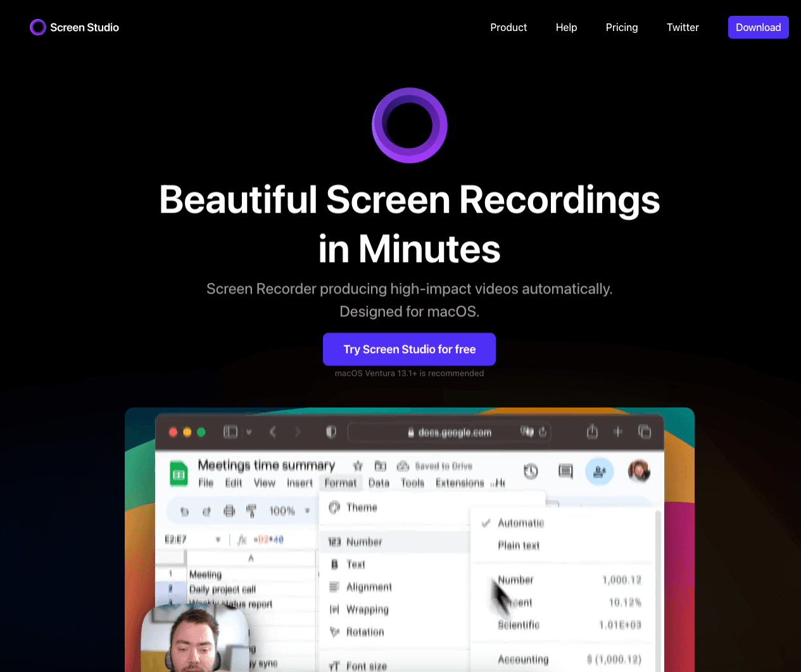This screenshot has width=801, height=672.
Task: Open the Tools menu in Sheets
Action: click(413, 483)
